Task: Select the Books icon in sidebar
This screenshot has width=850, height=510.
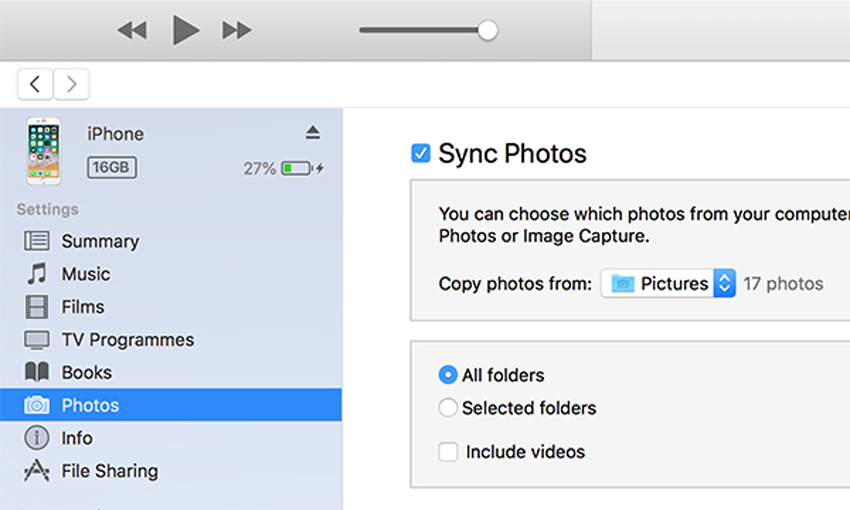Action: tap(37, 372)
